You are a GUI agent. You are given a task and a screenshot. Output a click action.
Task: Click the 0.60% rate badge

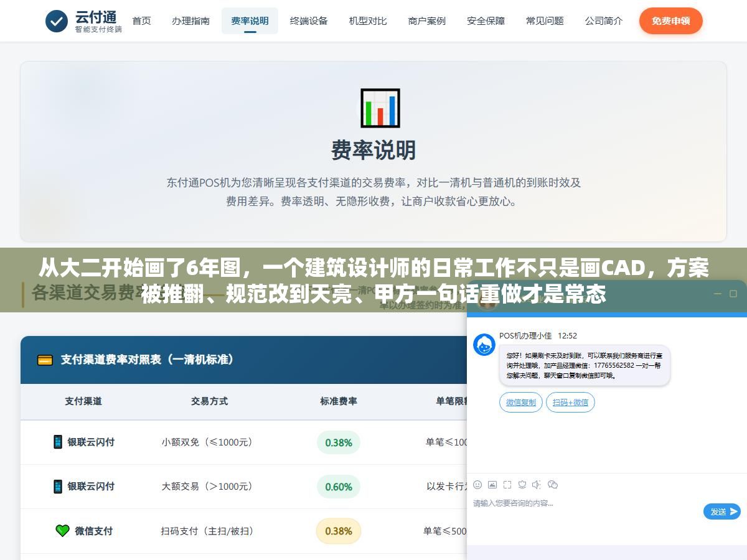click(339, 487)
